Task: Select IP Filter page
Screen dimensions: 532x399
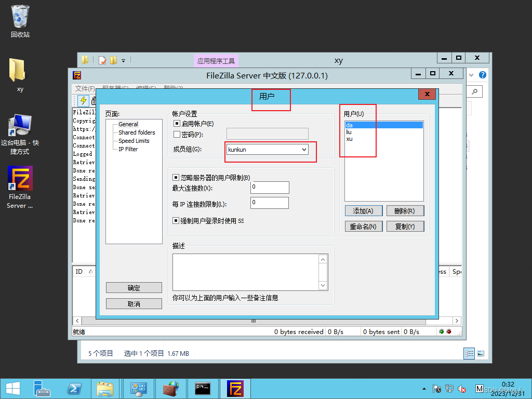Action: [x=128, y=149]
